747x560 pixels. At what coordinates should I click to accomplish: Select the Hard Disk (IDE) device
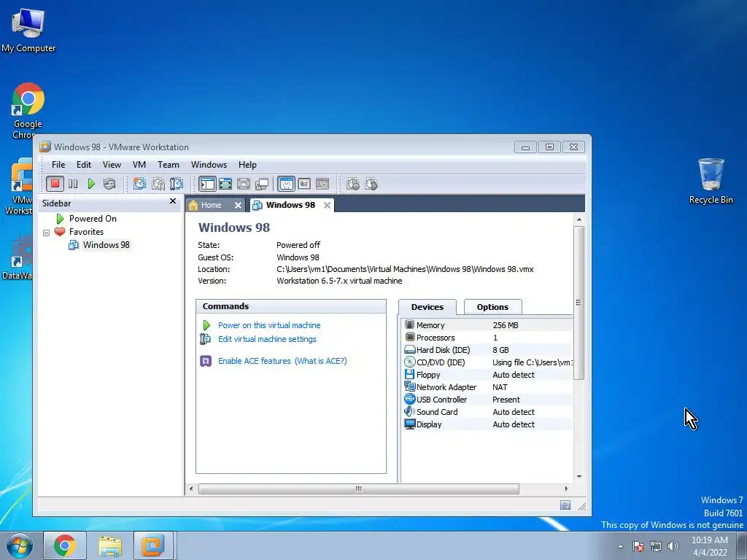(x=487, y=350)
